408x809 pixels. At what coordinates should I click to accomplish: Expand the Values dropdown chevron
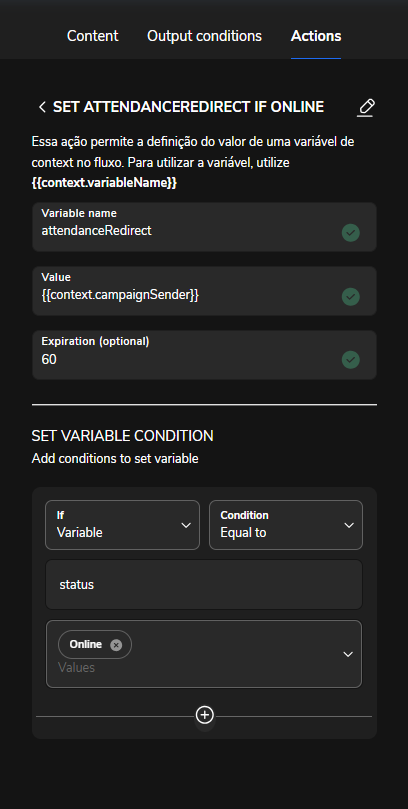tap(348, 654)
